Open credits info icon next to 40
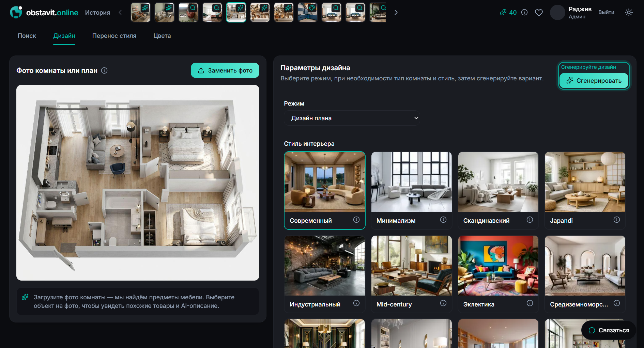The width and height of the screenshot is (644, 348). pyautogui.click(x=524, y=12)
